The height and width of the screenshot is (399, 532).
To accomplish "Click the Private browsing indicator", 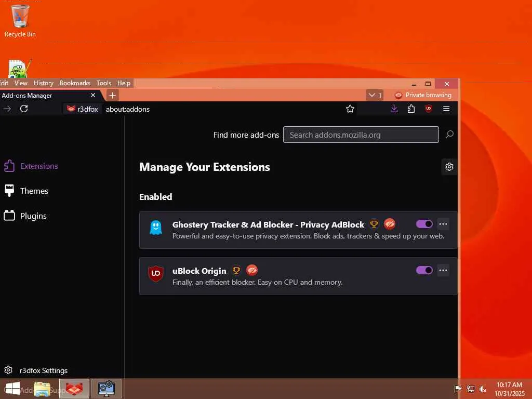I will click(423, 95).
